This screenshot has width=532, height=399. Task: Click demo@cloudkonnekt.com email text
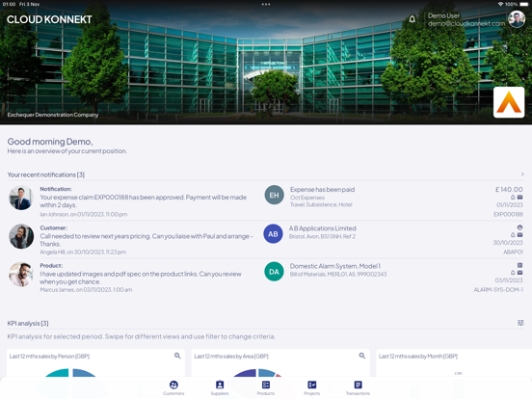point(466,23)
